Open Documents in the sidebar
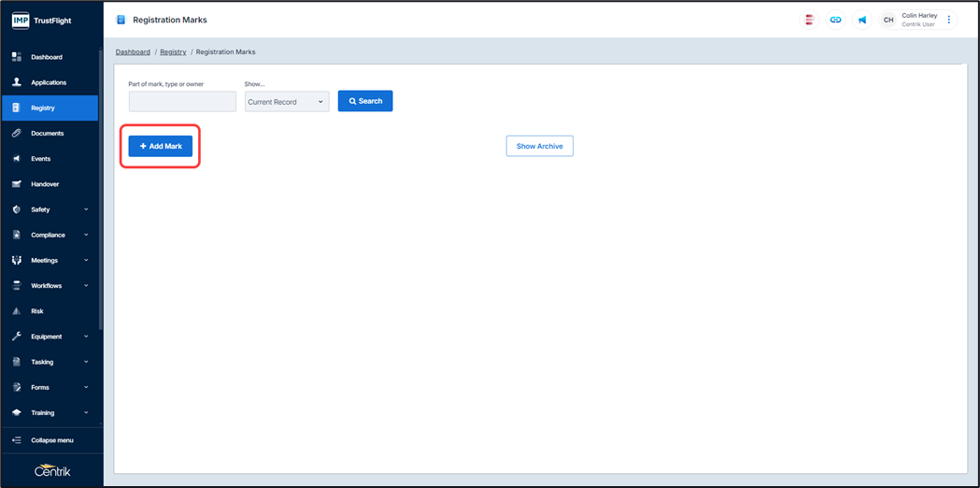Screen dimensions: 980x488 [47, 134]
